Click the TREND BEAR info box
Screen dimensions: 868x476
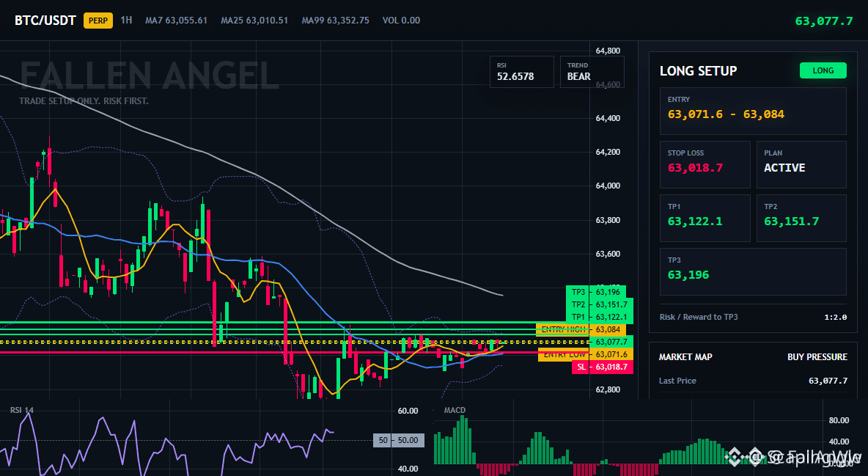[592, 71]
